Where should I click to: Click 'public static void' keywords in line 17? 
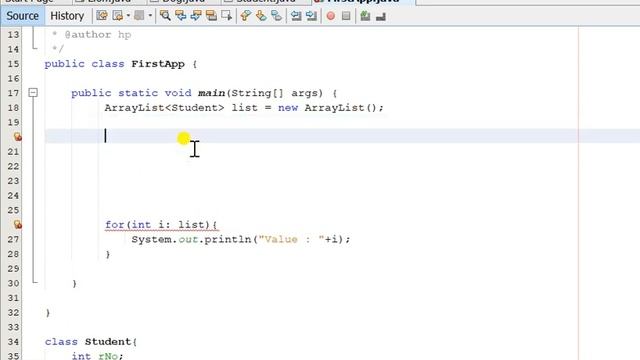pos(131,93)
